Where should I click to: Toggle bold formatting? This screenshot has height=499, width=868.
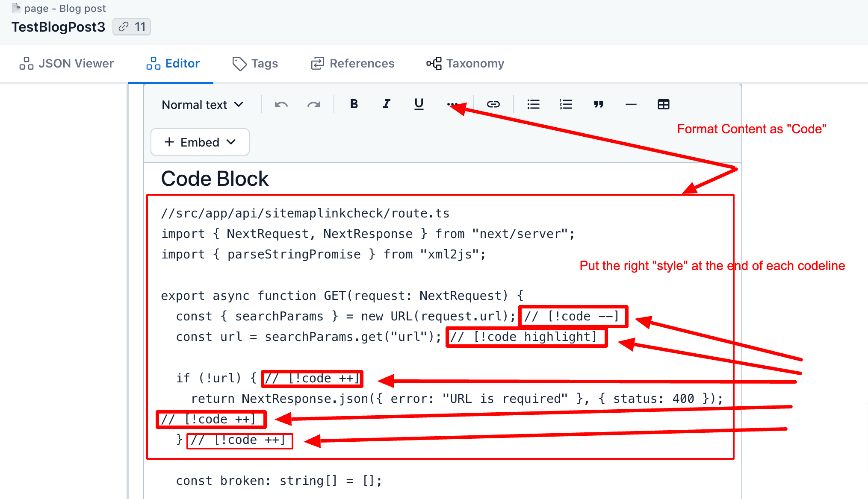point(354,104)
